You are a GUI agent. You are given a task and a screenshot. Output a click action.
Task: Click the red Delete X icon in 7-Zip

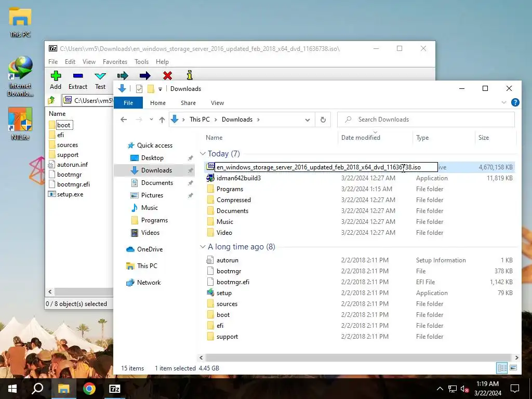point(167,75)
